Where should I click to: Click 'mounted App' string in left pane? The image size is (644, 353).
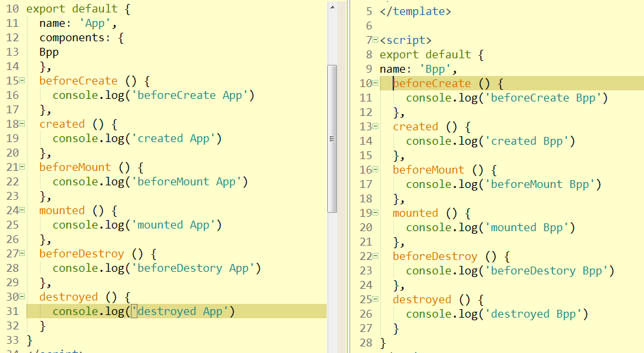click(173, 225)
